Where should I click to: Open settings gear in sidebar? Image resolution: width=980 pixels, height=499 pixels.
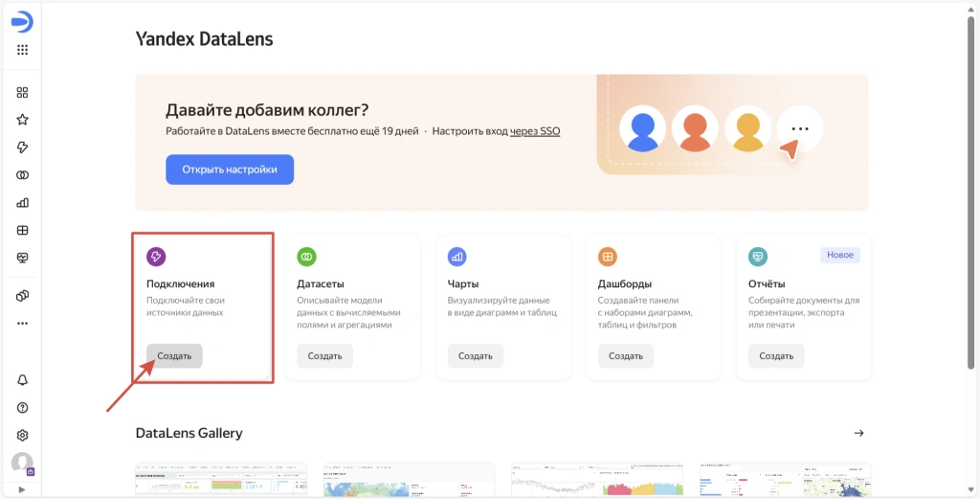point(22,436)
